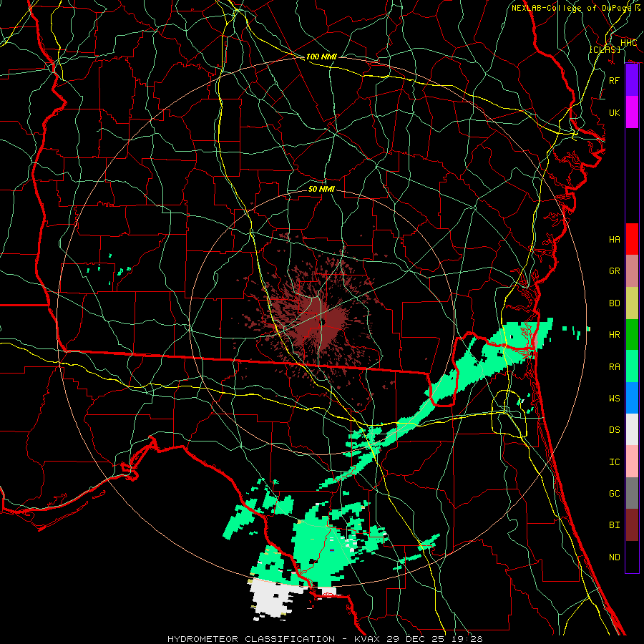
Task: Click the HYDROMETEOR CLASSIFICATION title caption
Action: (251, 639)
